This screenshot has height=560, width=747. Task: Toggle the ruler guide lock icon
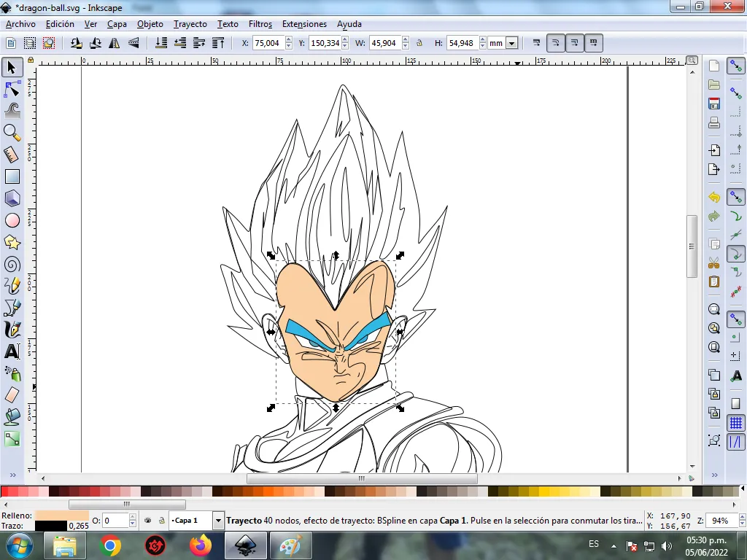click(x=31, y=60)
